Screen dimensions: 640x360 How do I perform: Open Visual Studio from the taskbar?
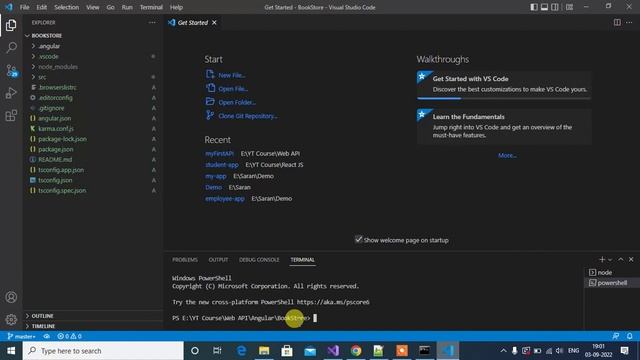pos(333,351)
